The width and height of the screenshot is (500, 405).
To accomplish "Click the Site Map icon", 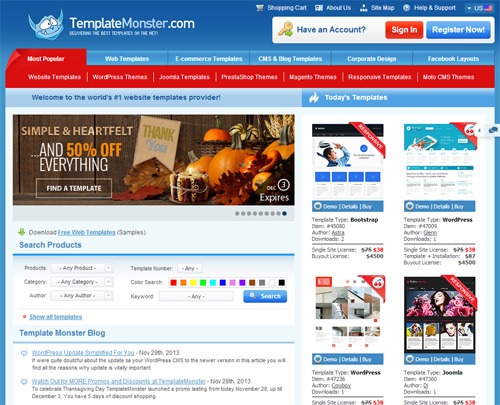I will (x=364, y=8).
